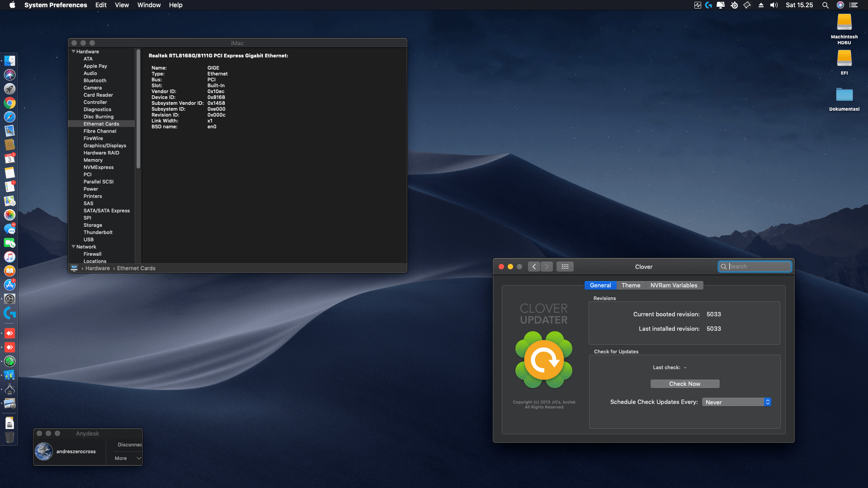Click Disconnect in Anydesk window
This screenshot has height=488, width=868.
point(130,445)
